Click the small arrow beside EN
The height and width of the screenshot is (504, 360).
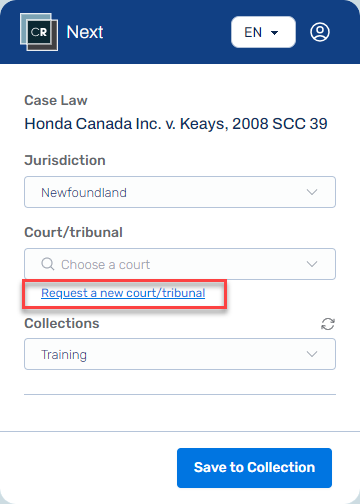click(x=274, y=33)
